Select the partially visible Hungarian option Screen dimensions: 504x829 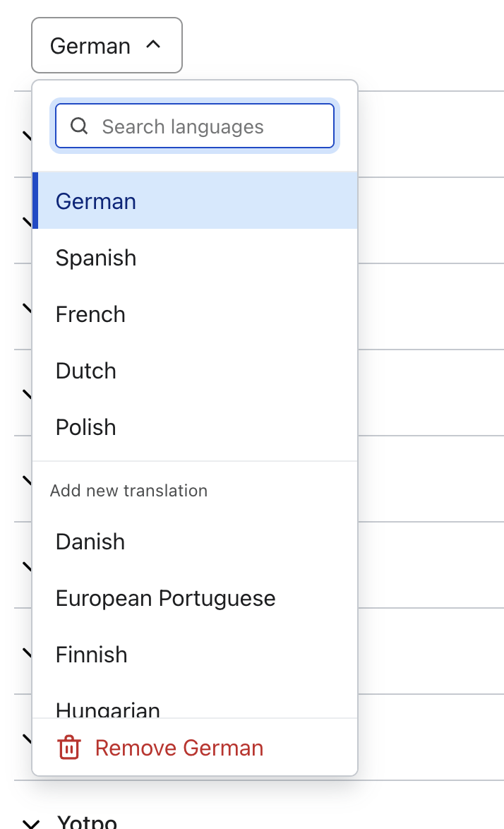pyautogui.click(x=108, y=708)
